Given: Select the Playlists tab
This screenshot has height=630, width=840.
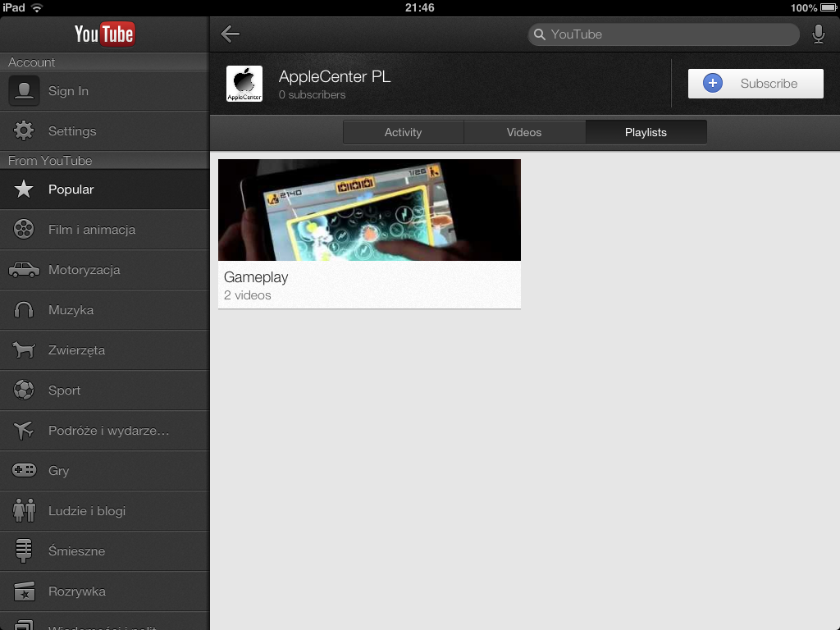Looking at the screenshot, I should coord(646,132).
